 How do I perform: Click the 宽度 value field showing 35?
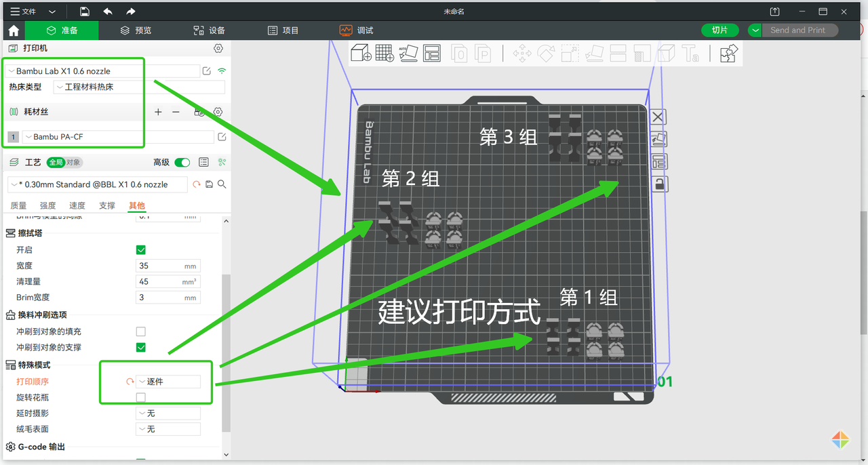point(168,266)
